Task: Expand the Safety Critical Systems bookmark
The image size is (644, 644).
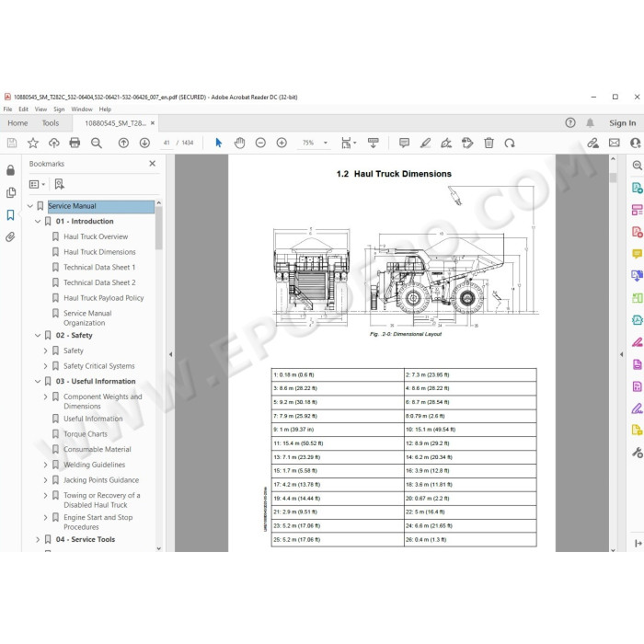Action: pyautogui.click(x=45, y=366)
